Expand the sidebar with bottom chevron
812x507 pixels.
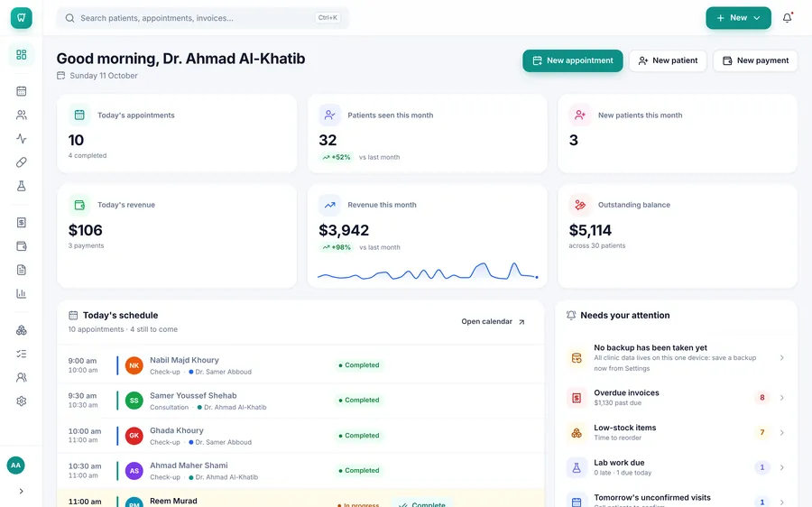(22, 491)
